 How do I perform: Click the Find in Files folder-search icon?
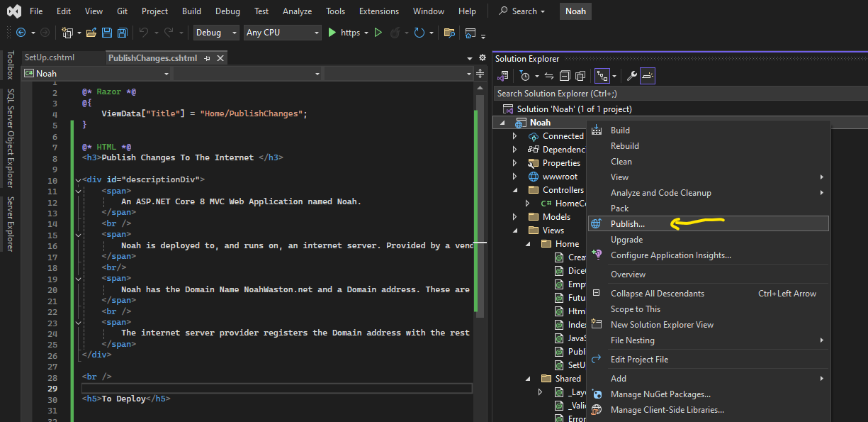pos(449,33)
